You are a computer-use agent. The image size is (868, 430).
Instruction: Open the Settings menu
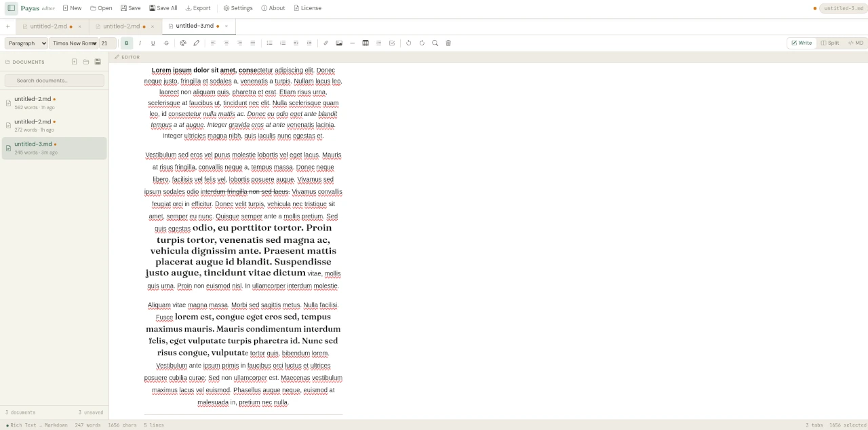coord(237,7)
